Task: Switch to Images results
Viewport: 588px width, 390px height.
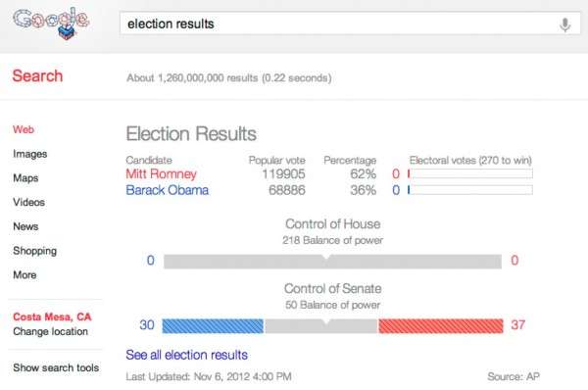Action: coord(30,154)
